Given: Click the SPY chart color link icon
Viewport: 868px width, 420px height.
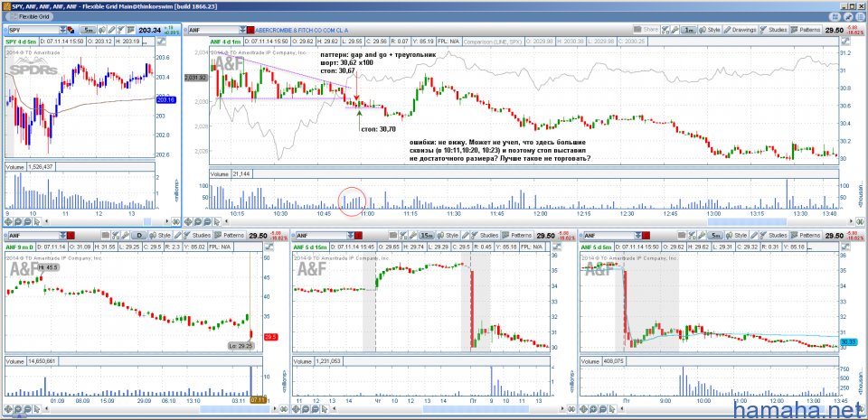Looking at the screenshot, I should pos(71,30).
